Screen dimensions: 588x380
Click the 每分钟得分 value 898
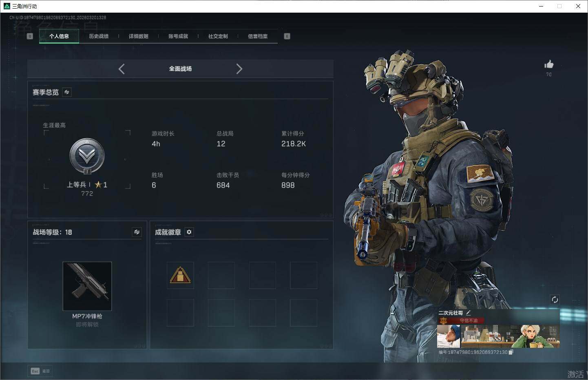[288, 186]
